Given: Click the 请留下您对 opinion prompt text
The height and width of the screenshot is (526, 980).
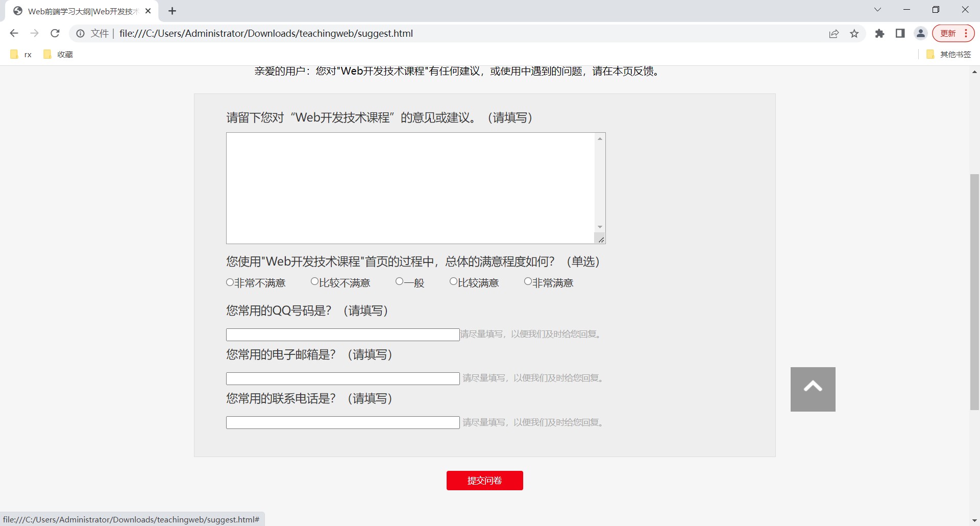Looking at the screenshot, I should click(379, 117).
